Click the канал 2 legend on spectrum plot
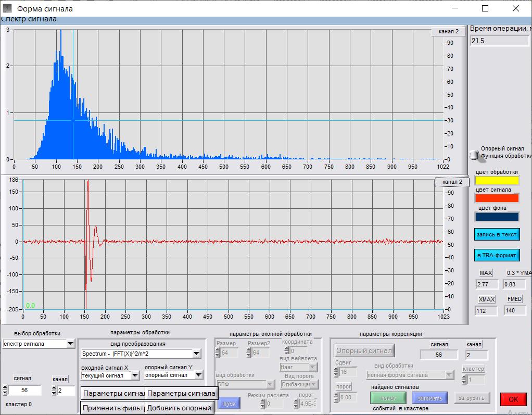The image size is (532, 415). pos(448,31)
